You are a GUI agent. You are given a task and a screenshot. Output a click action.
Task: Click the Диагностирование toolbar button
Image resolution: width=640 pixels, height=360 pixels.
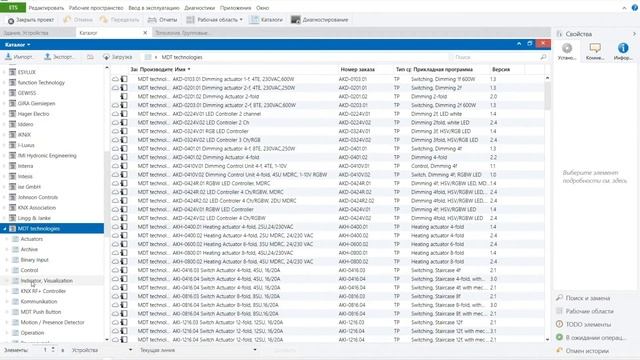320,20
